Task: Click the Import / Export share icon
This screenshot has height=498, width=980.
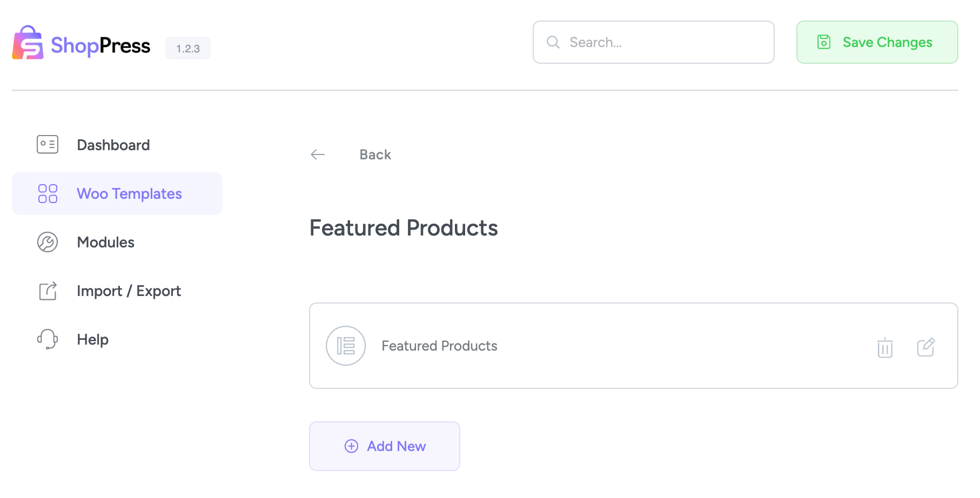Action: pyautogui.click(x=48, y=291)
